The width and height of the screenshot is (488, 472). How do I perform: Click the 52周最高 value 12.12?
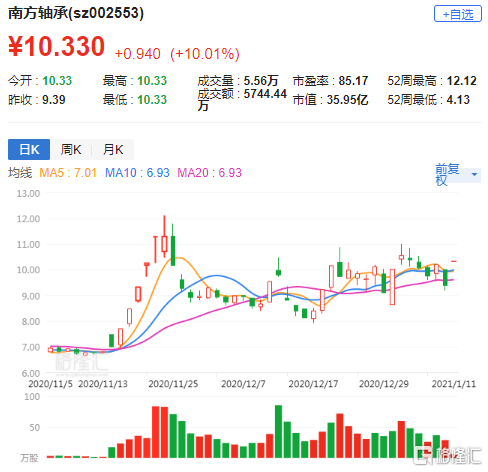tap(462, 81)
